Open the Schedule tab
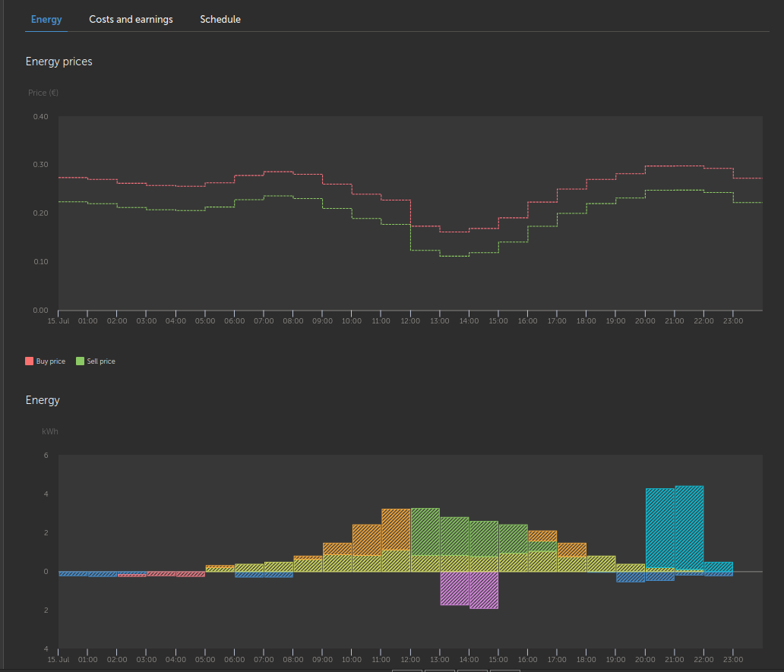 coord(220,20)
